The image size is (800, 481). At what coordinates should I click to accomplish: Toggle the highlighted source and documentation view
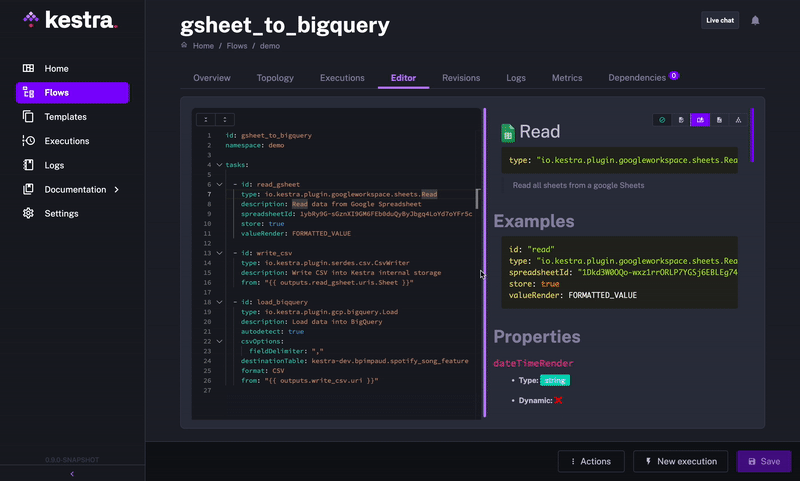click(x=700, y=120)
